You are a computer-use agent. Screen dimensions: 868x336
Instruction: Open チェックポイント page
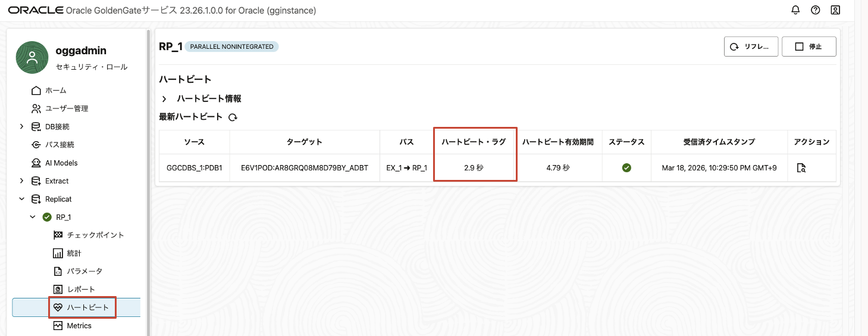[x=96, y=235]
